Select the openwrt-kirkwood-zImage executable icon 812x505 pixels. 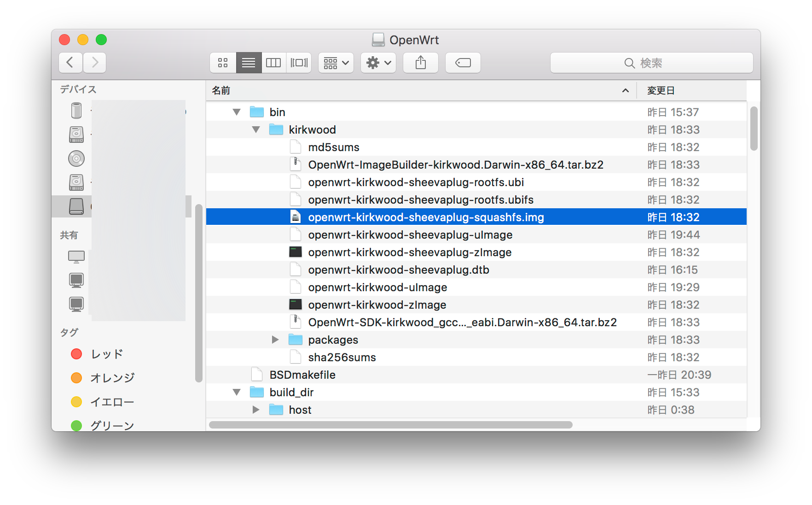[x=296, y=305]
